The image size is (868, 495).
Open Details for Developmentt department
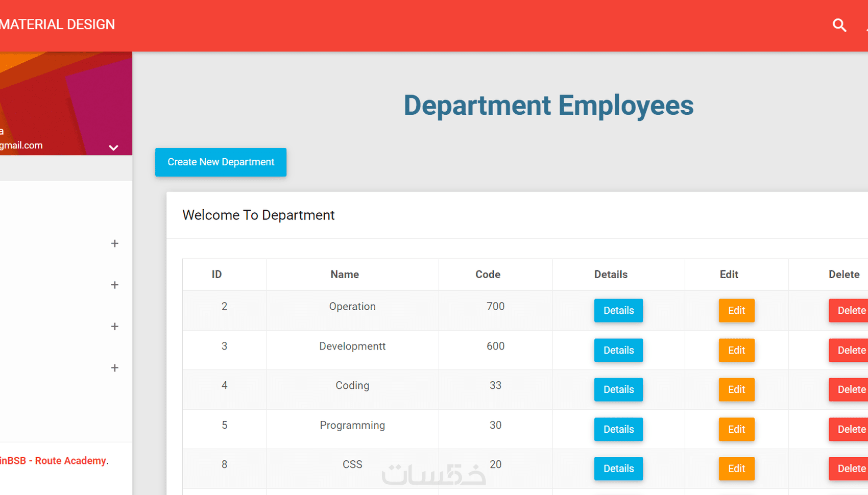618,350
